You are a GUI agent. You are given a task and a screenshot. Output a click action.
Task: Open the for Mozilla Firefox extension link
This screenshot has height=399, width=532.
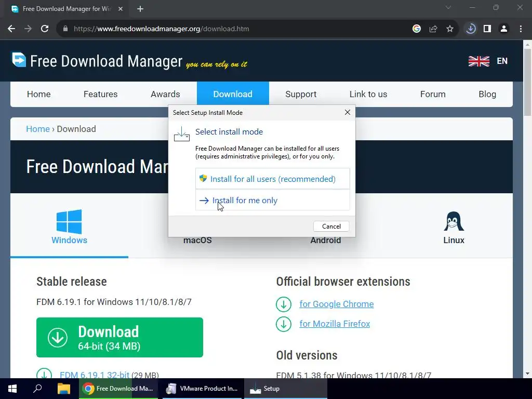(335, 324)
